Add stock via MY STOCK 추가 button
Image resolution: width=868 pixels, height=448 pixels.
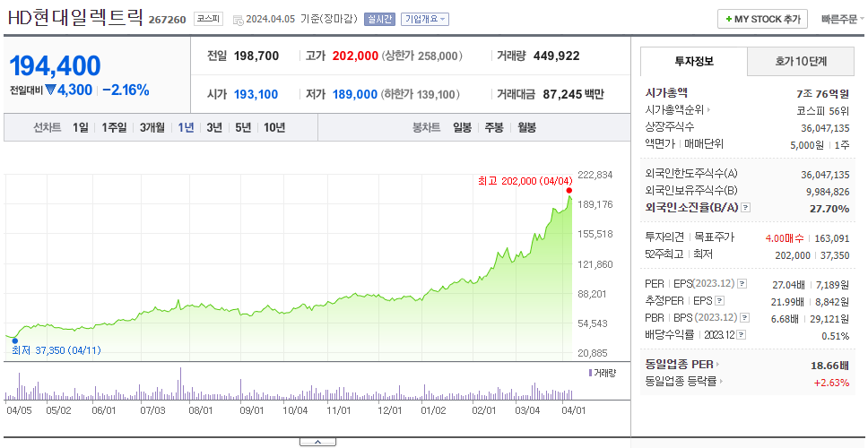tap(762, 19)
